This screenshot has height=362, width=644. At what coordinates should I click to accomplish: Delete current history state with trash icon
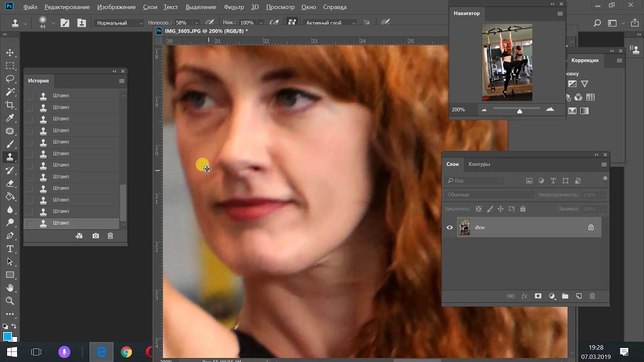click(110, 236)
